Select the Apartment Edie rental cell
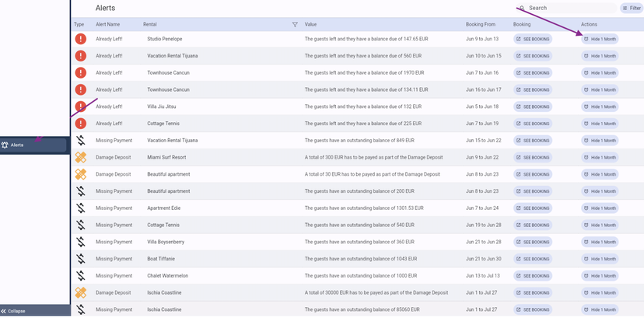Viewport: 644px width, 318px height. [164, 208]
